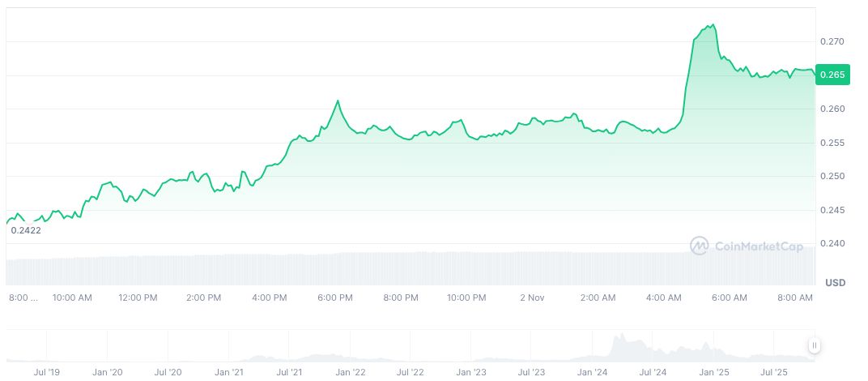Select Jan '21 on the navigator timeline
The height and width of the screenshot is (381, 868).
229,372
